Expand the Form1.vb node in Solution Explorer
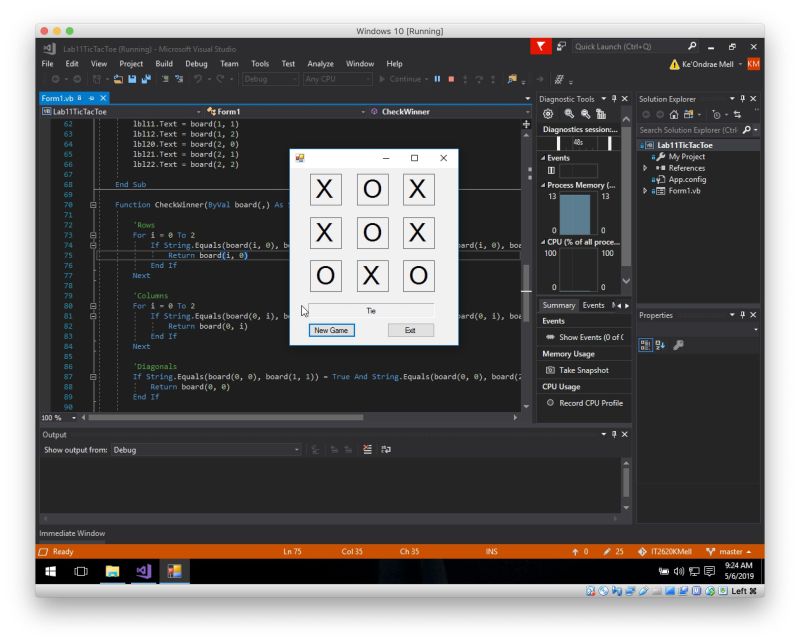This screenshot has height=644, width=800. tap(644, 191)
